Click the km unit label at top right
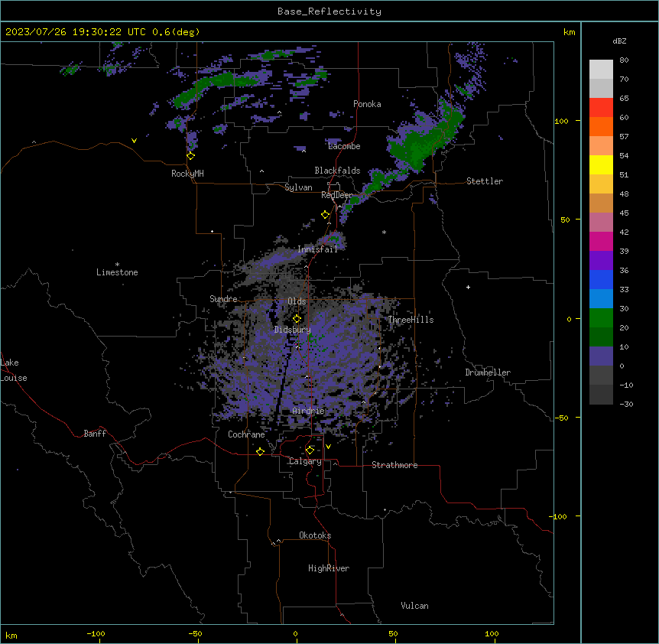 [569, 32]
